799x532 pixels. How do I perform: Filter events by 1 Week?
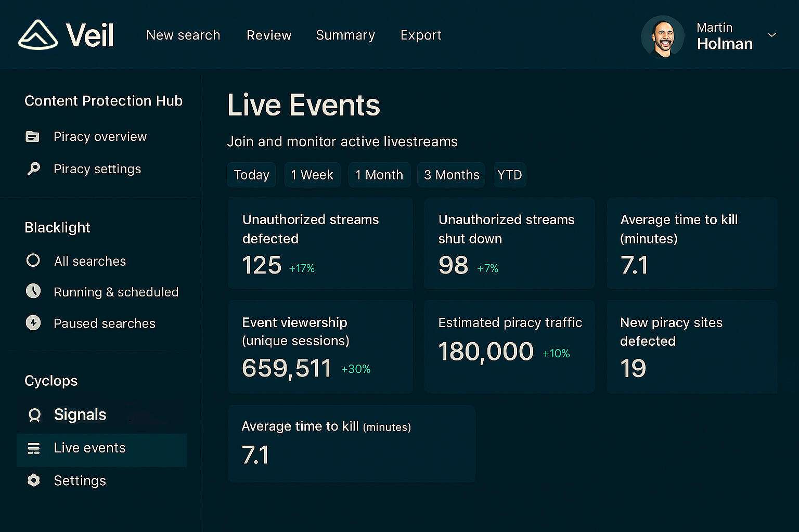pos(312,175)
